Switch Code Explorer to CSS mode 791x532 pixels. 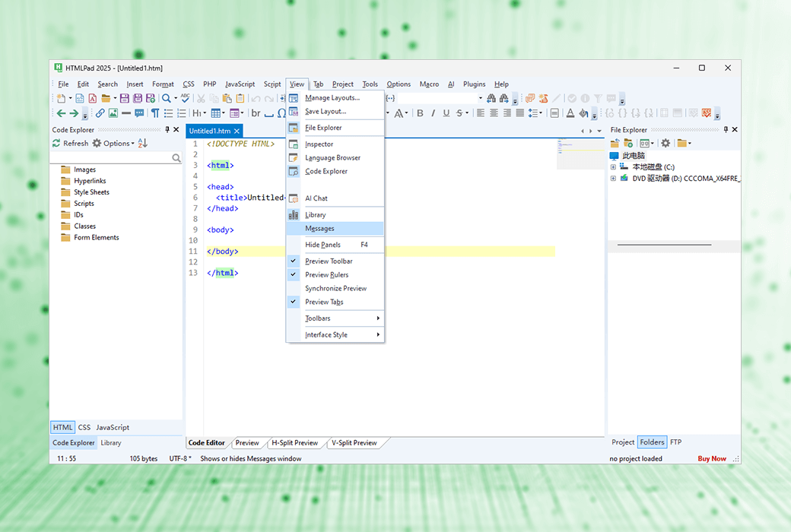pyautogui.click(x=84, y=427)
